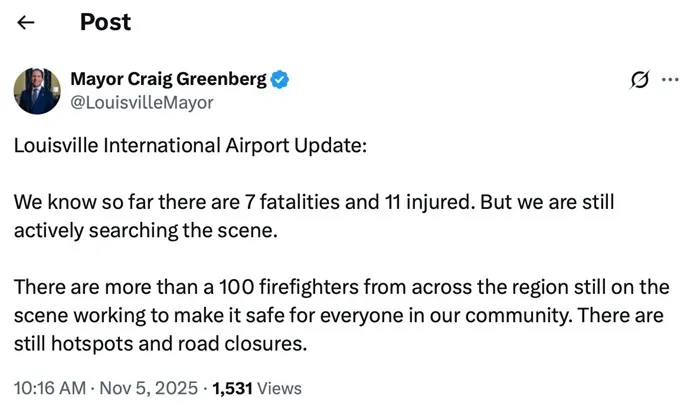Screen dimensions: 700x419
Task: Click the Louisville International Airport Update line
Action: click(191, 145)
